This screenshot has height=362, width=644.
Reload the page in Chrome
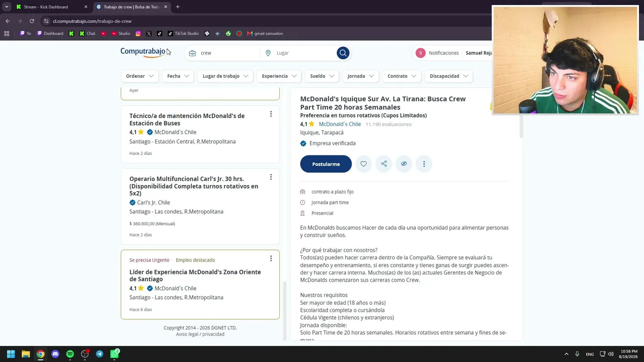tap(32, 21)
